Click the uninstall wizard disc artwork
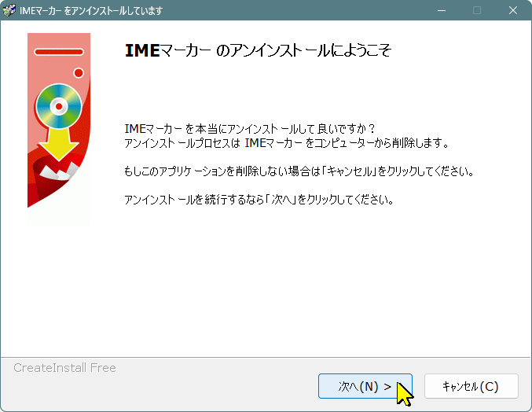Screen dimensions: 532x412 click(x=59, y=129)
